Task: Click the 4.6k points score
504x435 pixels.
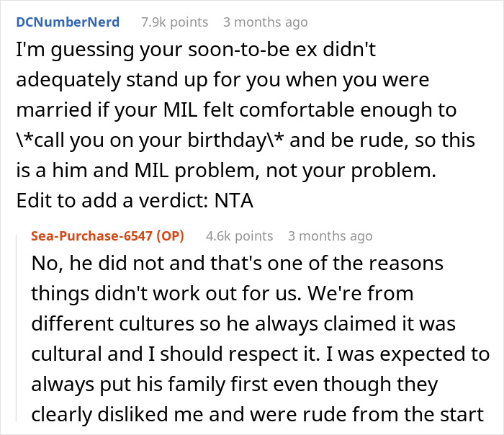Action: pyautogui.click(x=239, y=236)
